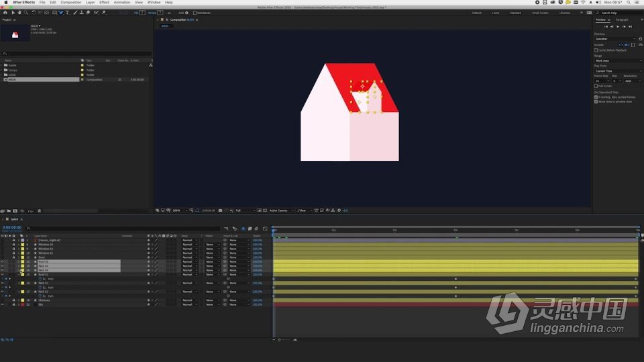
Task: Expand the Chimney layer properties
Action: (19, 300)
